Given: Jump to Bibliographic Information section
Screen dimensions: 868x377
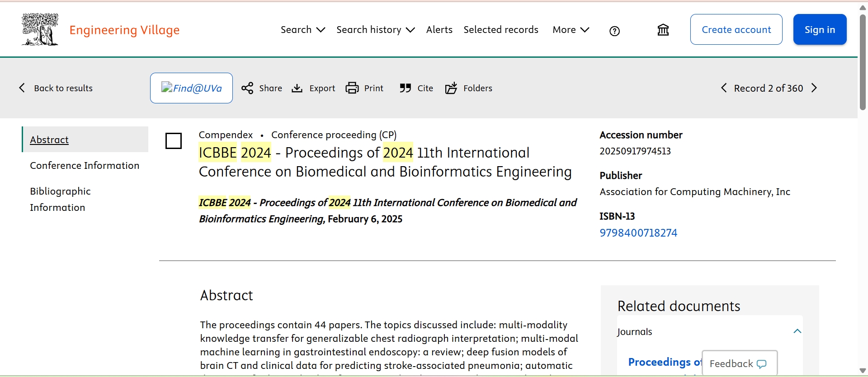Looking at the screenshot, I should (x=60, y=199).
